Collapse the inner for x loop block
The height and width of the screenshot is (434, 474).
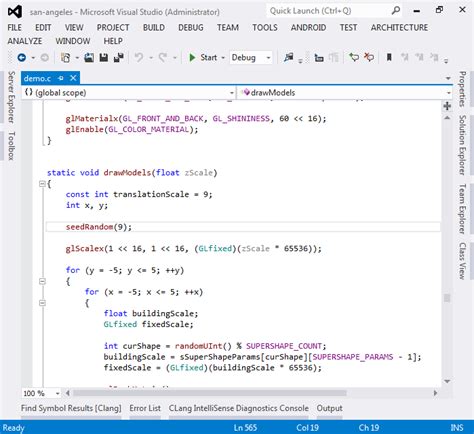tap(42, 303)
